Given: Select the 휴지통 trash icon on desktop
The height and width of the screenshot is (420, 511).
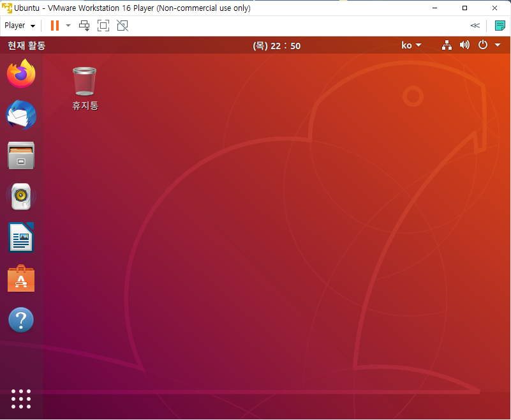Looking at the screenshot, I should point(85,88).
